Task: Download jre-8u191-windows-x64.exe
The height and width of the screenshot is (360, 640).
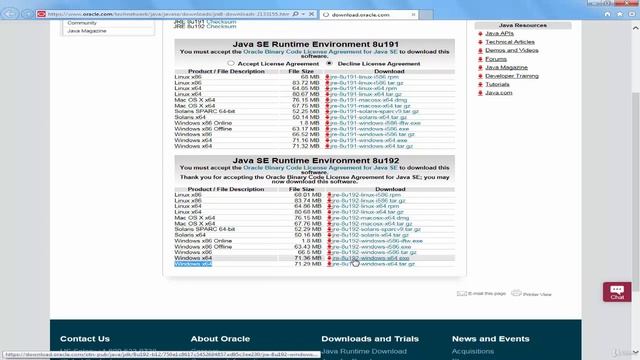Action: click(368, 140)
